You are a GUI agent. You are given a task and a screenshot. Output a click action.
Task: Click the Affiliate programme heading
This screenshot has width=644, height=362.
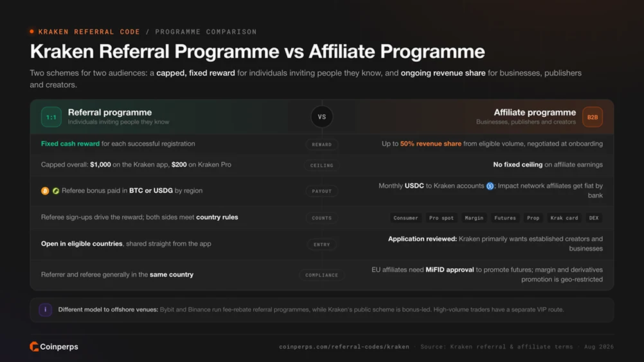[535, 112]
